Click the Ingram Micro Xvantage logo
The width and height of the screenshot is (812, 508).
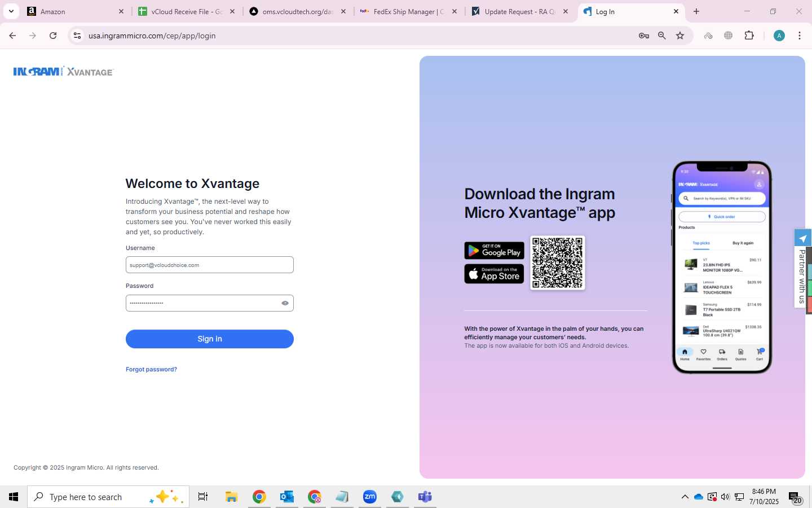tap(64, 72)
